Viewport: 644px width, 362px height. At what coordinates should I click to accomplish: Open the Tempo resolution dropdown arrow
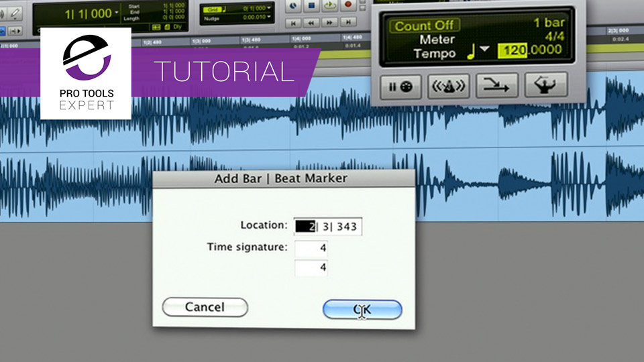(x=484, y=49)
